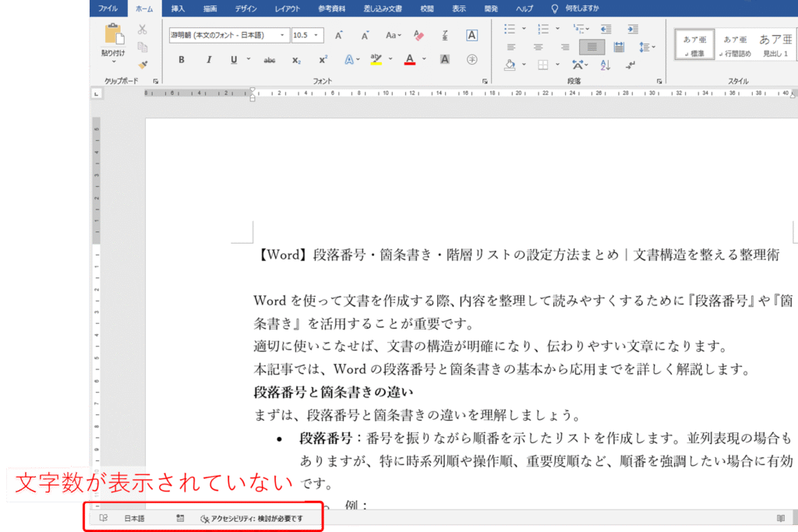This screenshot has width=798, height=532.
Task: Select the Format Painter brush icon
Action: pyautogui.click(x=143, y=65)
